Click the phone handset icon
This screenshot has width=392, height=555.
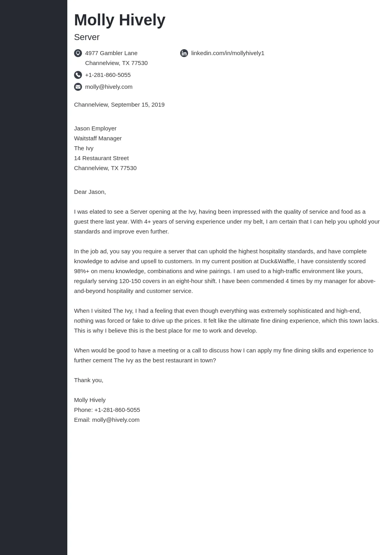pos(78,75)
